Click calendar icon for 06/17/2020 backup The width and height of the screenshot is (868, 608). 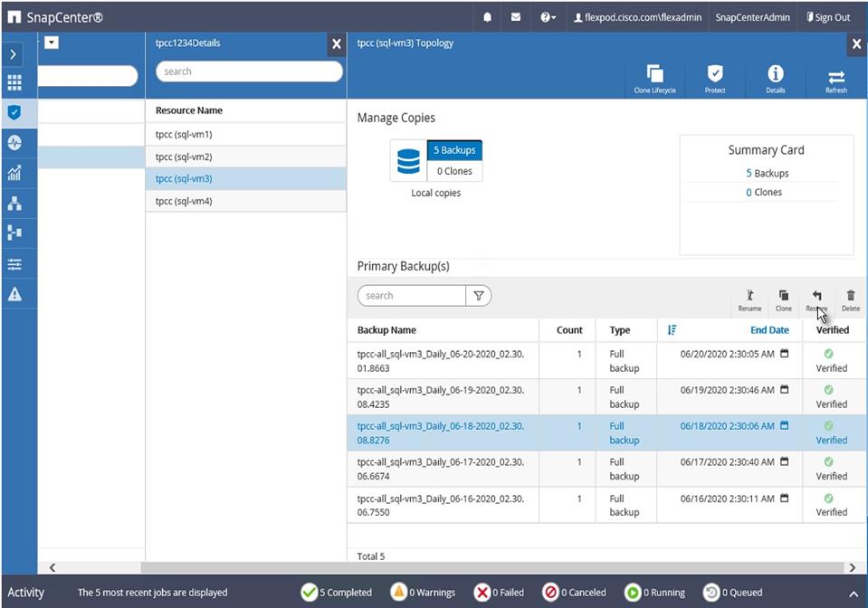[784, 461]
